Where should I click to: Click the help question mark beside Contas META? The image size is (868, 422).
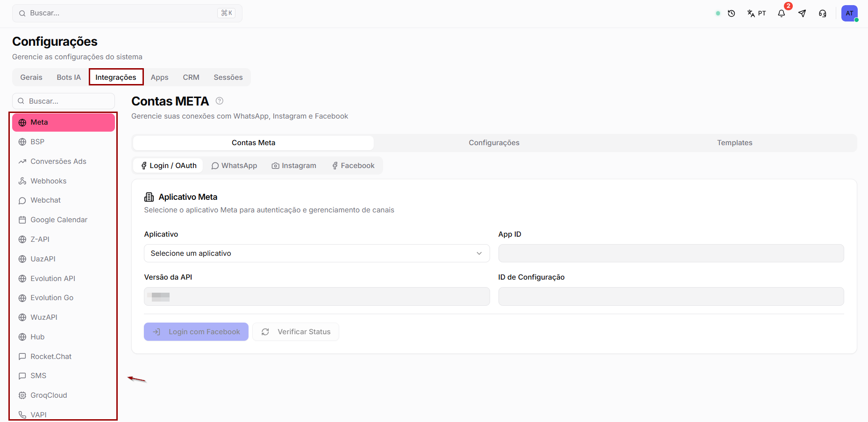[x=220, y=101]
